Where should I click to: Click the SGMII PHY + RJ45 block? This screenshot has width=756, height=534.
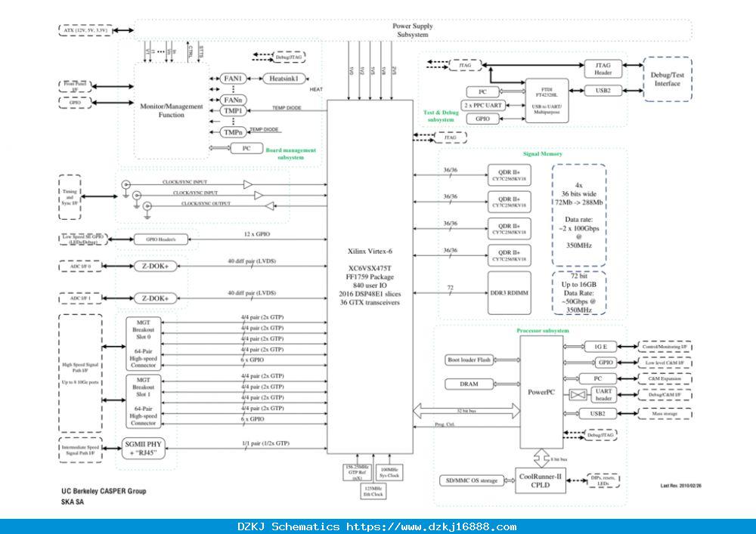point(143,449)
